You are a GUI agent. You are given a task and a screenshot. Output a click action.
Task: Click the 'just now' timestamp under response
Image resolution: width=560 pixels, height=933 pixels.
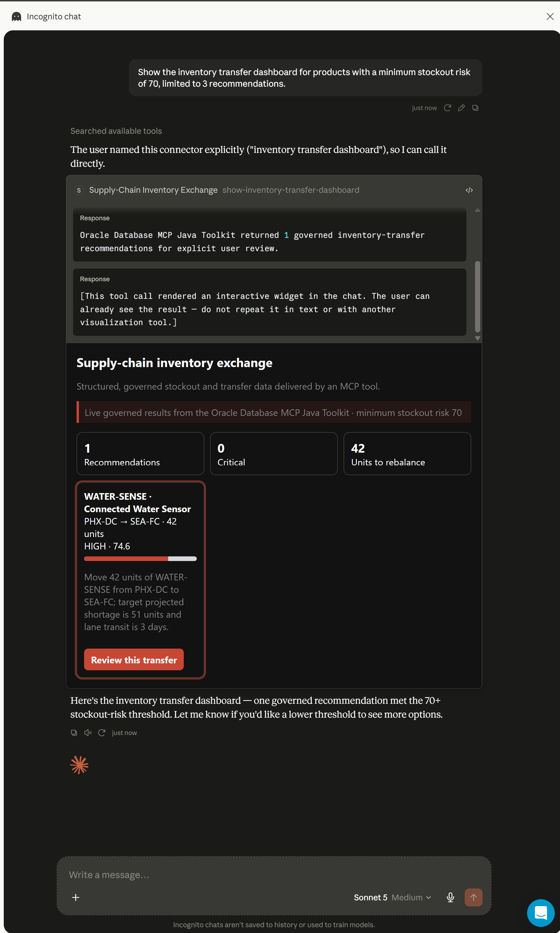124,733
